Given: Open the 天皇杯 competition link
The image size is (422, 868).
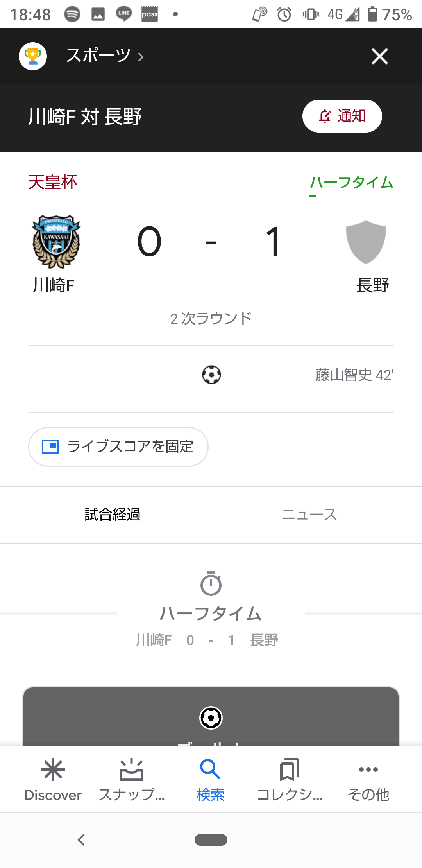Looking at the screenshot, I should coord(53,182).
